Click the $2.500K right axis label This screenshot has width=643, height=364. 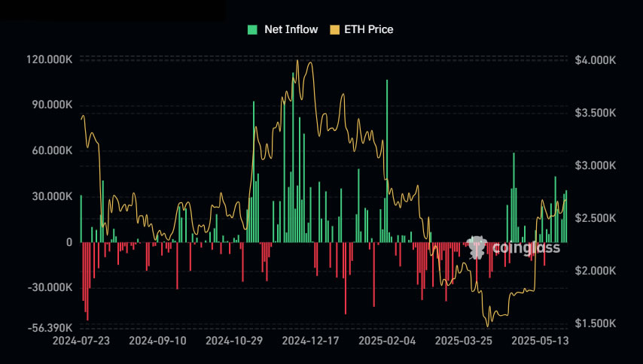595,218
